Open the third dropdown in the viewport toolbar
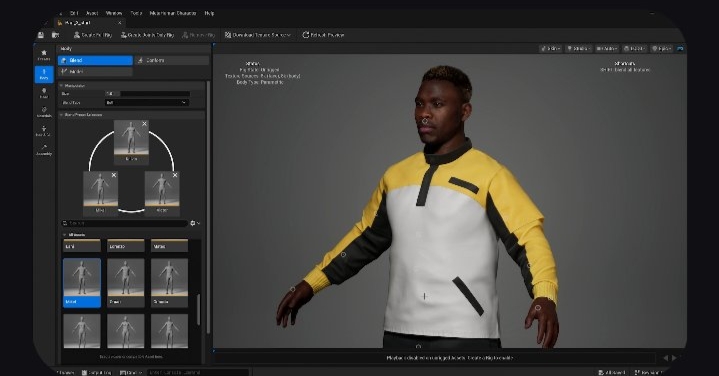The width and height of the screenshot is (719, 376). [607, 48]
